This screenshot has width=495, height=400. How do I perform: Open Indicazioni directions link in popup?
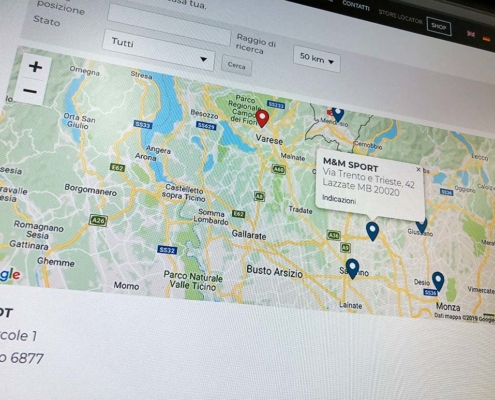click(x=339, y=199)
